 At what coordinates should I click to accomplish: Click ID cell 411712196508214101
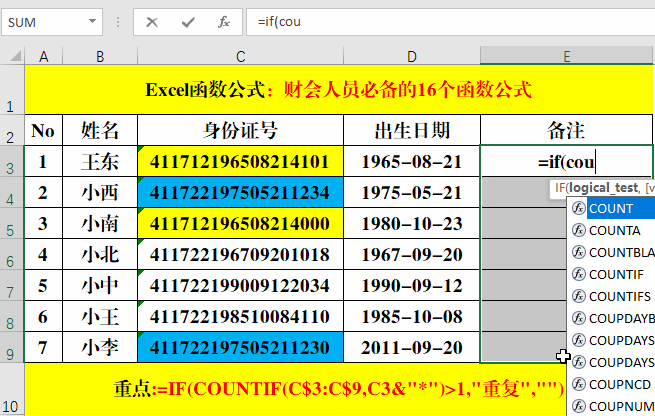pyautogui.click(x=240, y=161)
